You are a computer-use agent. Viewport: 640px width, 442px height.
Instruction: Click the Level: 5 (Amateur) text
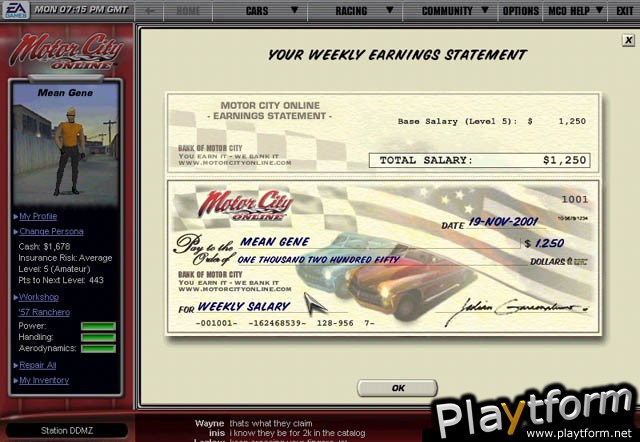(54, 269)
